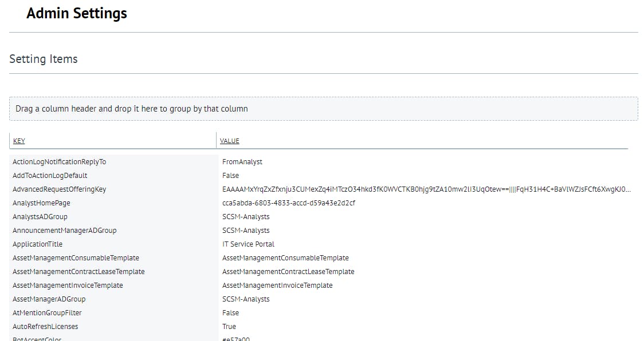Open the AdvancedRequestOfferingKey setting
644x341 pixels.
coord(60,189)
